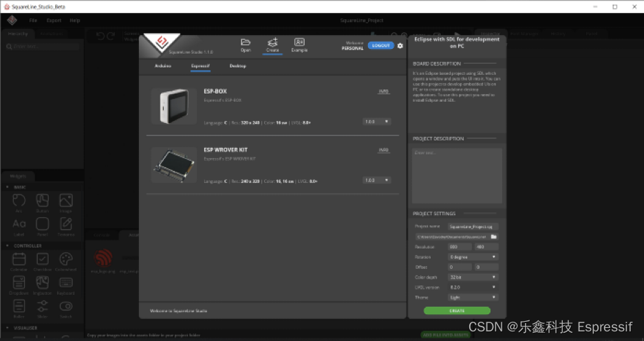644x341 pixels.
Task: Switch to the Desktop tab
Action: click(238, 65)
